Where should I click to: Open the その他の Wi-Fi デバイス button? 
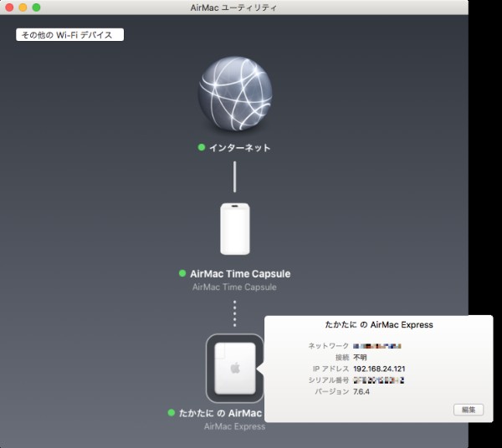pos(69,34)
